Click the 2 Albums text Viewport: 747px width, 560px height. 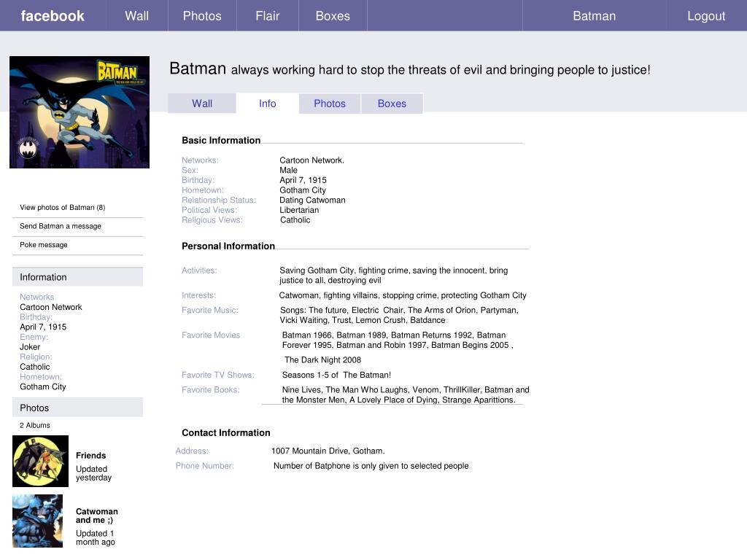tap(35, 425)
